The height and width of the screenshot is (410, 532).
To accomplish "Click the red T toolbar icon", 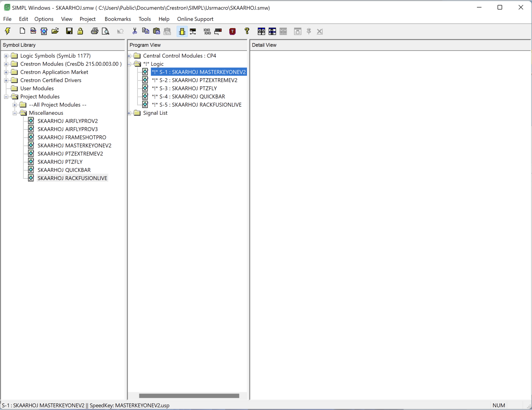I will coord(232,31).
